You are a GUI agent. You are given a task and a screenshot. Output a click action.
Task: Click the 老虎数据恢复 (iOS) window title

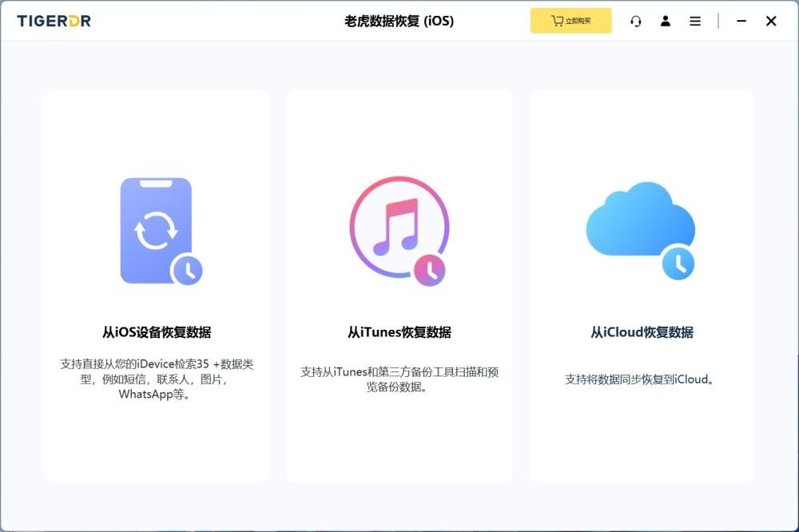[399, 22]
